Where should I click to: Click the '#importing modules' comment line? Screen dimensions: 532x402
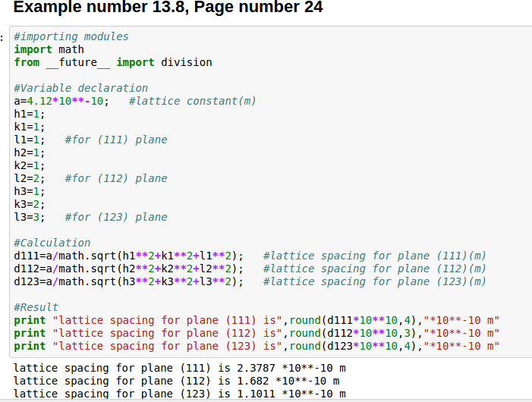pyautogui.click(x=71, y=36)
